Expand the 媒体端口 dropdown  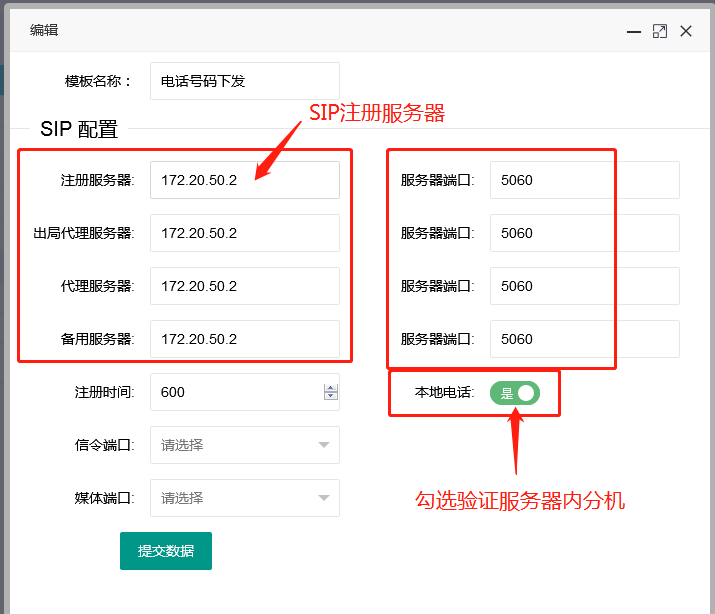pyautogui.click(x=245, y=498)
